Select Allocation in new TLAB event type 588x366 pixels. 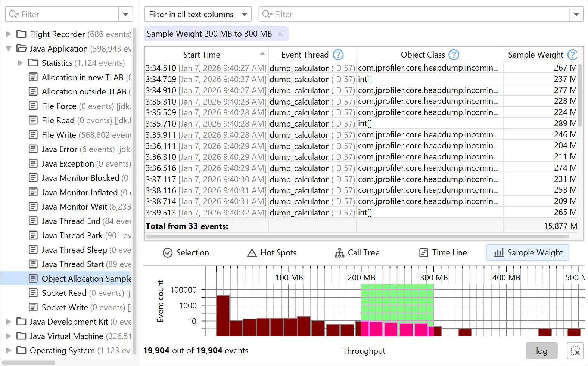(x=80, y=77)
